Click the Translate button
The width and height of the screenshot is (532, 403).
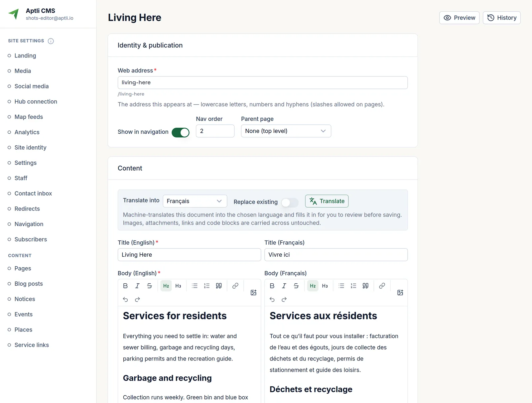click(327, 201)
